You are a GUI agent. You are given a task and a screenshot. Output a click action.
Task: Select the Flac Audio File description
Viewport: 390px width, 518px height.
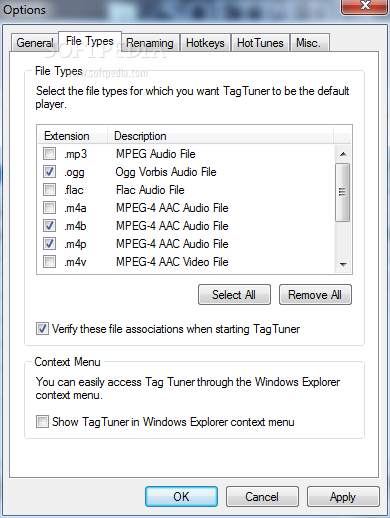point(150,190)
